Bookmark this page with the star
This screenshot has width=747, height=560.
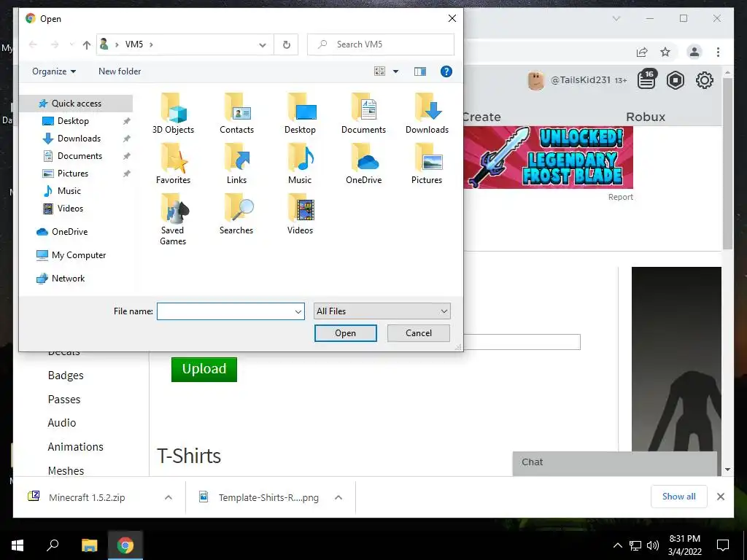click(665, 52)
